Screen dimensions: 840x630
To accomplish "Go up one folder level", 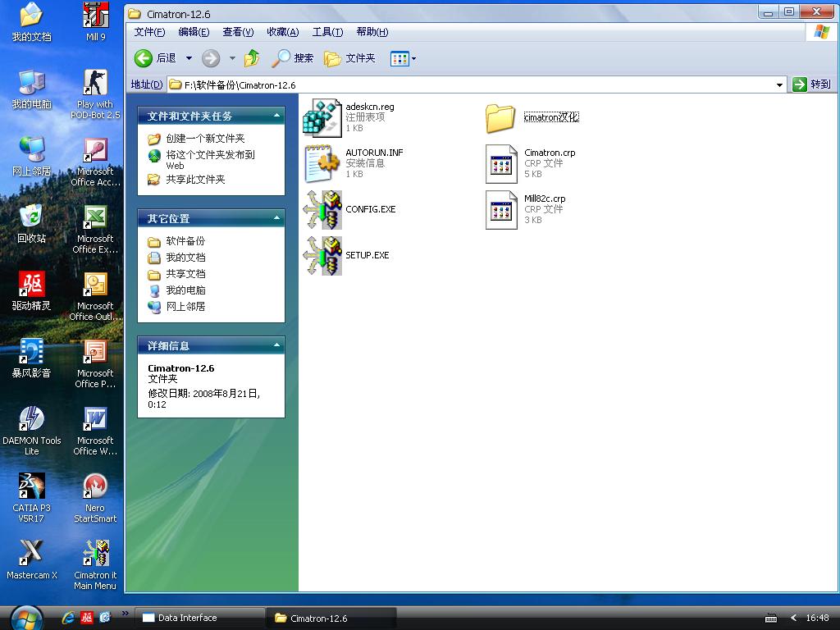I will click(x=252, y=58).
